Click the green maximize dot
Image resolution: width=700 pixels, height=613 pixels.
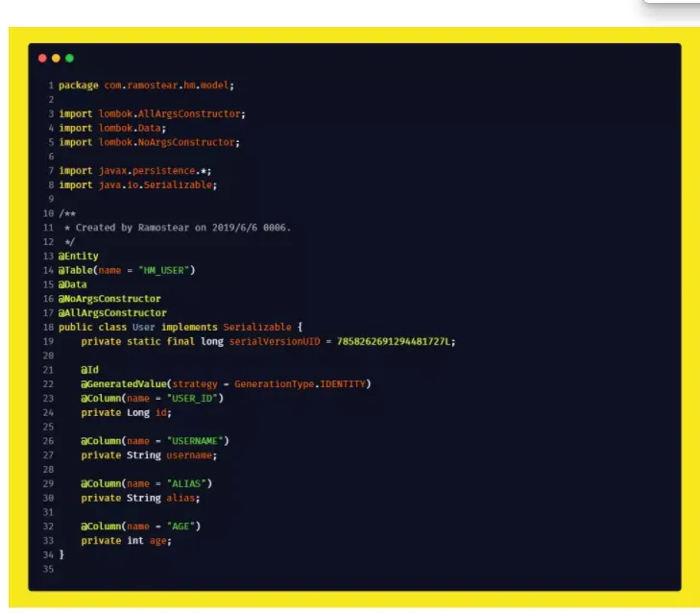click(x=70, y=58)
